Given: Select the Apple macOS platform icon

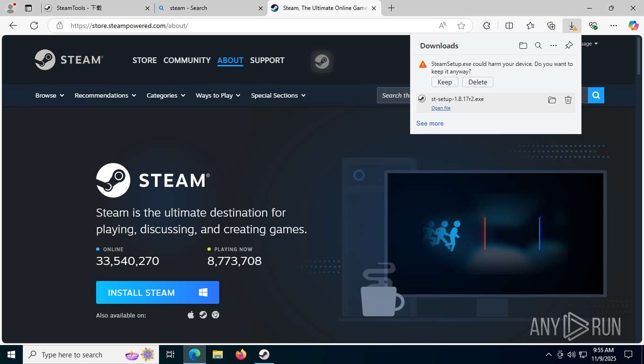Looking at the screenshot, I should tap(191, 315).
